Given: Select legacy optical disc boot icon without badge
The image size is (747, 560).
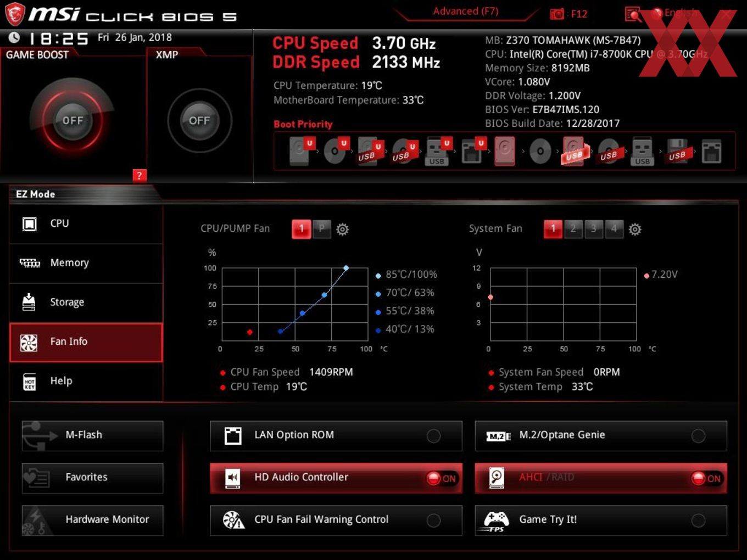Looking at the screenshot, I should 540,151.
